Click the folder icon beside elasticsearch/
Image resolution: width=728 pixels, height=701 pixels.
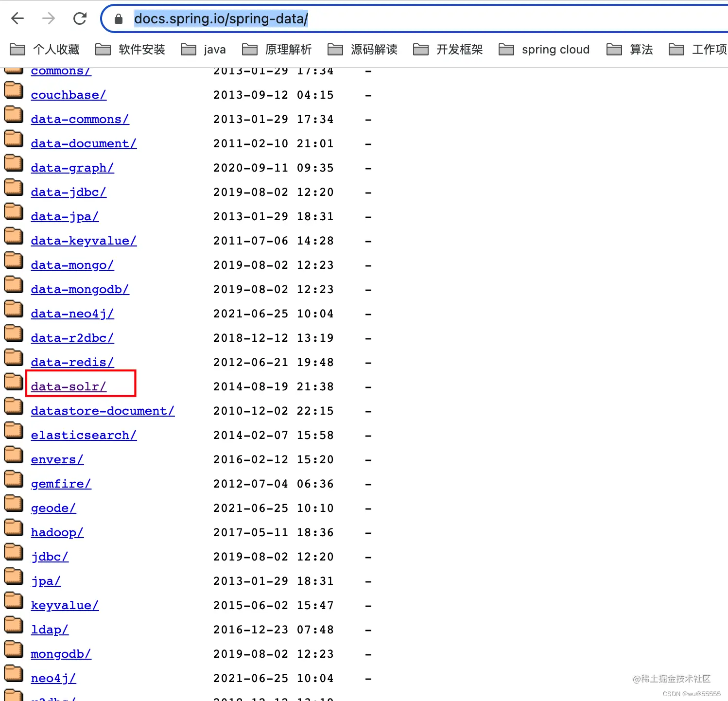point(14,430)
